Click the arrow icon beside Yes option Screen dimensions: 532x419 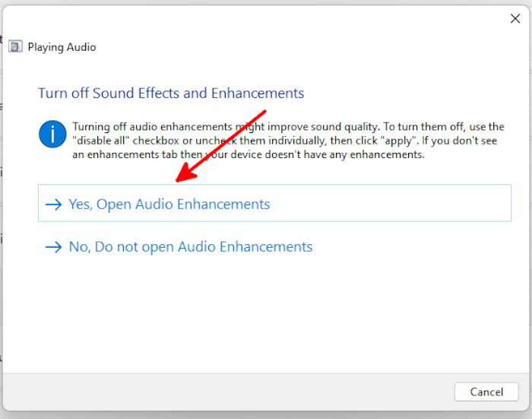pos(54,205)
